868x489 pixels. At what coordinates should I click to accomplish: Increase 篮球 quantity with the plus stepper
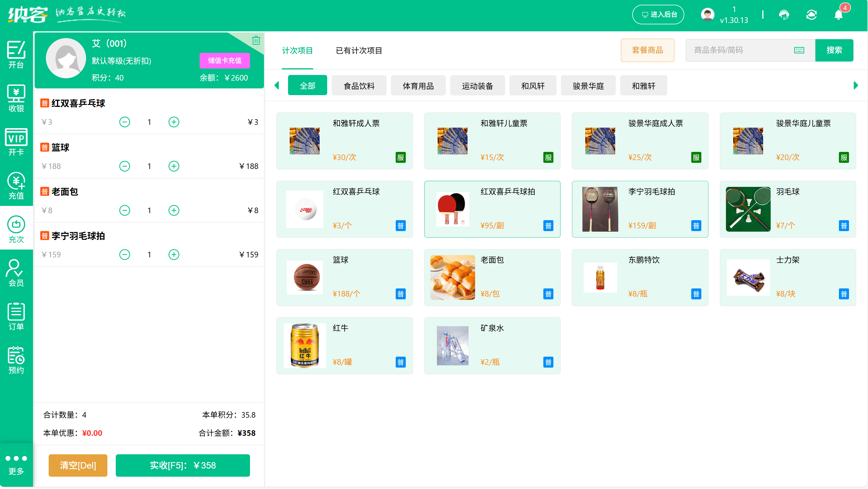[x=174, y=166]
